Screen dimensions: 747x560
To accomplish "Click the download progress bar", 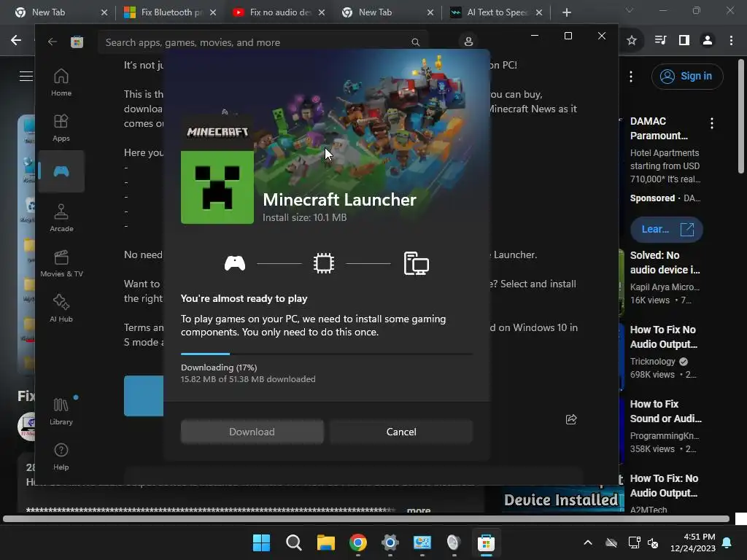I will (327, 354).
